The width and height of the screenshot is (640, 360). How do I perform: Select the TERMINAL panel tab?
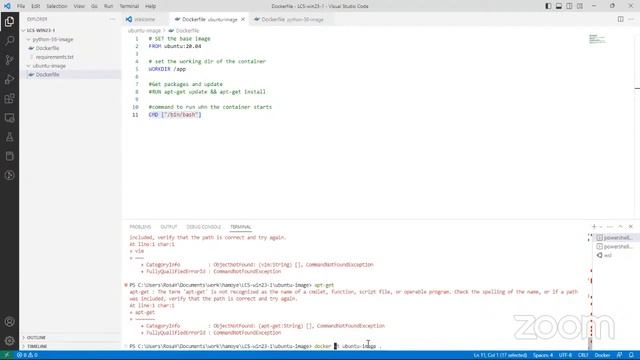click(x=241, y=227)
